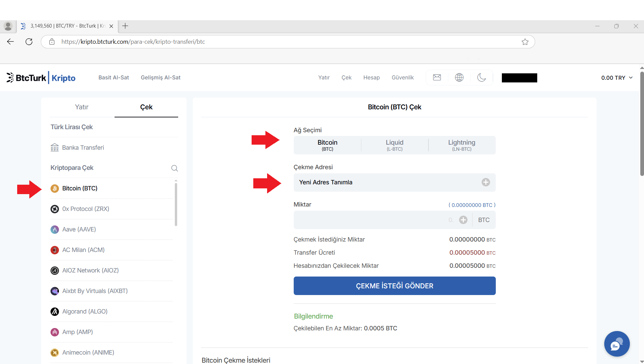This screenshot has height=364, width=644.
Task: Open the live chat support bubble
Action: point(617,344)
